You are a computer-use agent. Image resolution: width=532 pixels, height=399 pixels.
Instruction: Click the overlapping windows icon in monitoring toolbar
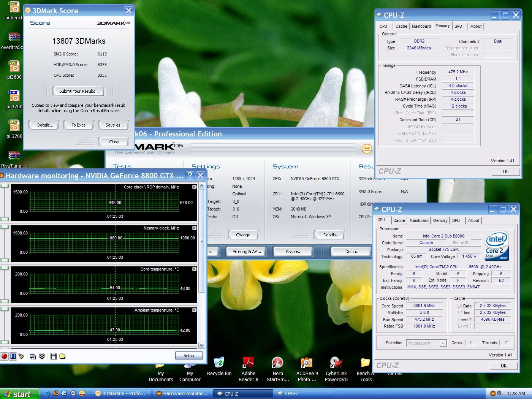(33, 356)
